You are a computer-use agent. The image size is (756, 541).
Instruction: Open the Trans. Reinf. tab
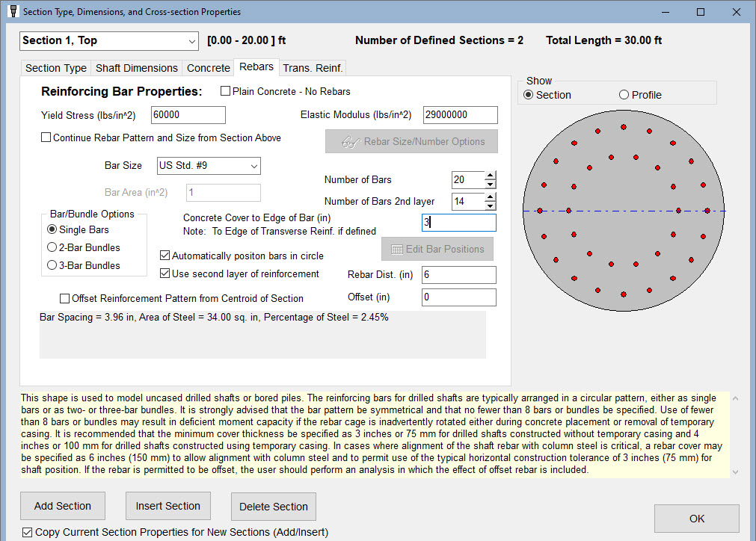(313, 68)
